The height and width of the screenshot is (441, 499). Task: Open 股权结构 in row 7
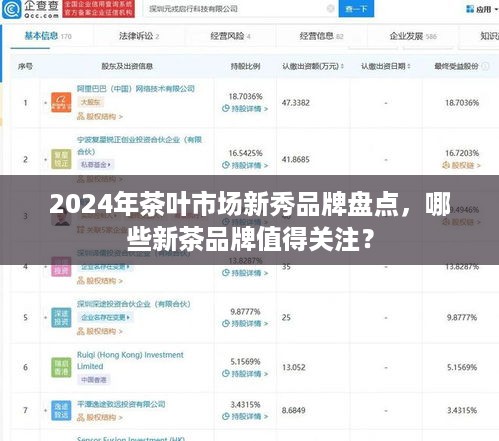pyautogui.click(x=100, y=417)
